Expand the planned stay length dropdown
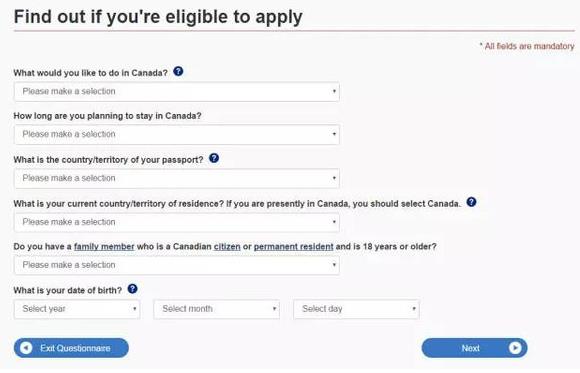The height and width of the screenshot is (373, 580). (176, 134)
